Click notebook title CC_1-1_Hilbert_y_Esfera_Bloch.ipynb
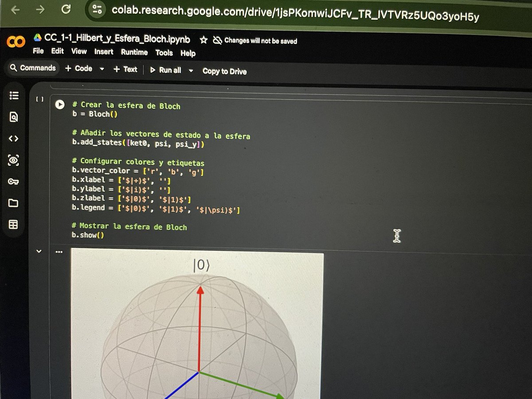Viewport: 532px width, 399px height. coord(117,39)
